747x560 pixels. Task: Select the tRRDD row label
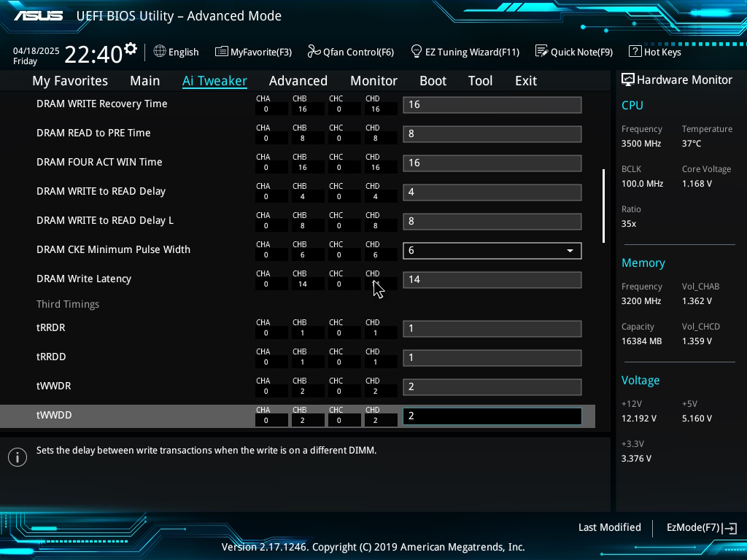tap(51, 357)
